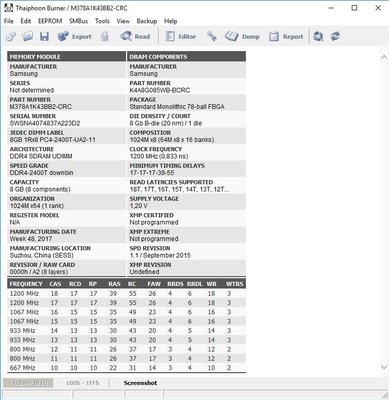Click the Export toolbar icon

pyautogui.click(x=63, y=36)
